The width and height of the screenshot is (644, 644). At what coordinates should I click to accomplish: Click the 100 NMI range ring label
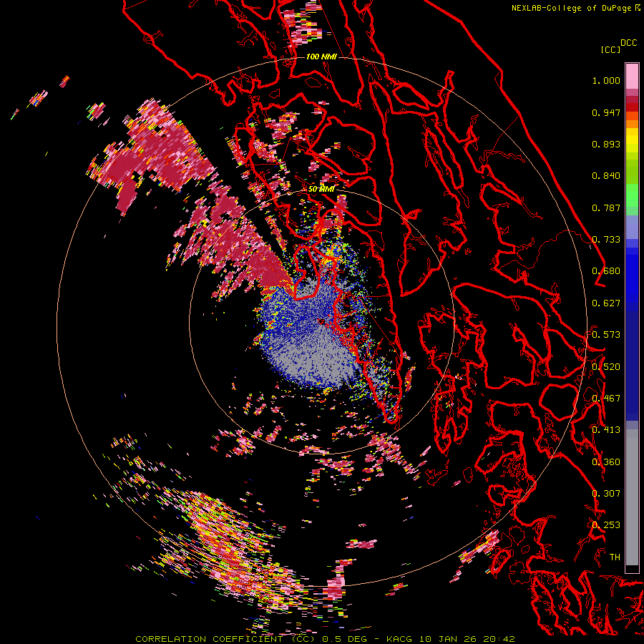(x=321, y=57)
